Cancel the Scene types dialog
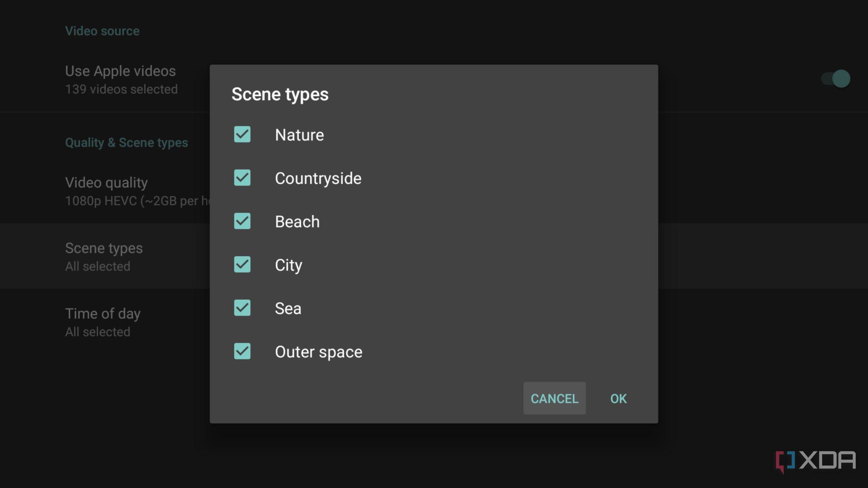 (x=554, y=398)
